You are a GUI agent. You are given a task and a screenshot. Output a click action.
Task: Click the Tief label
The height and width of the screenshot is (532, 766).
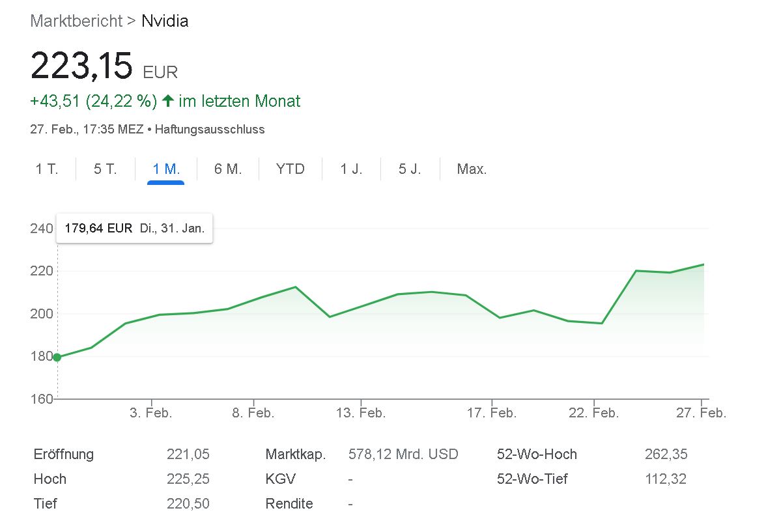point(46,503)
